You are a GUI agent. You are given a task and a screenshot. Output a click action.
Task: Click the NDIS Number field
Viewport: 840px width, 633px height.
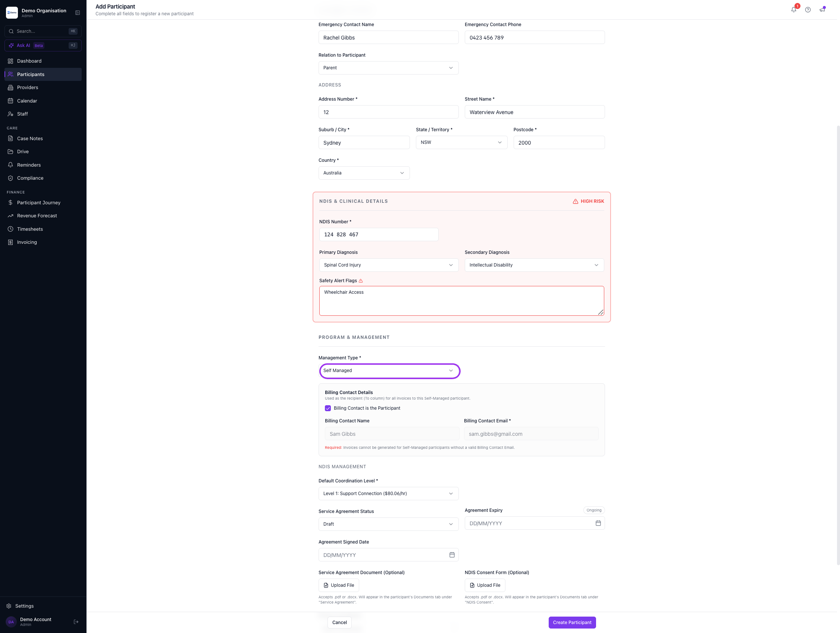(379, 234)
